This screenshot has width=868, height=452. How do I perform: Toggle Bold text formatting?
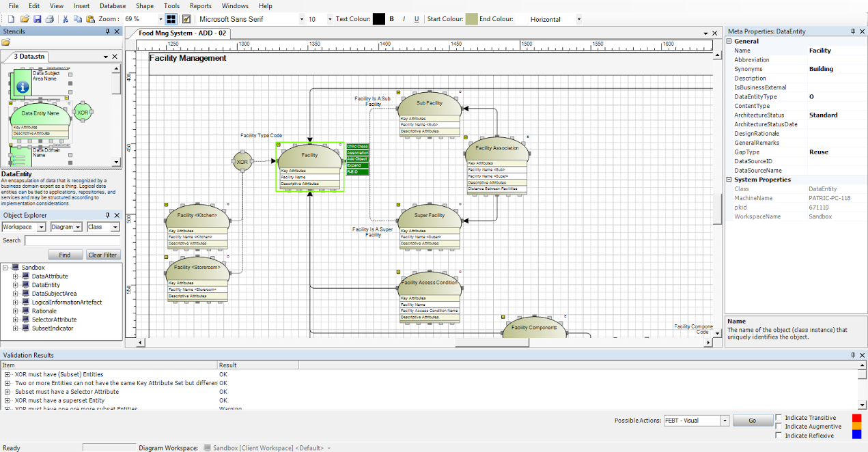[x=392, y=19]
